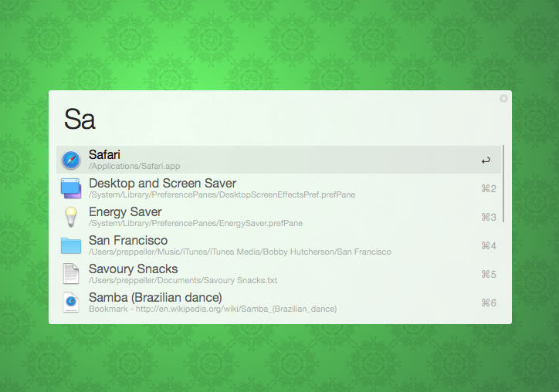Click the ⌘2 shortcut label
This screenshot has width=559, height=392.
pos(488,189)
